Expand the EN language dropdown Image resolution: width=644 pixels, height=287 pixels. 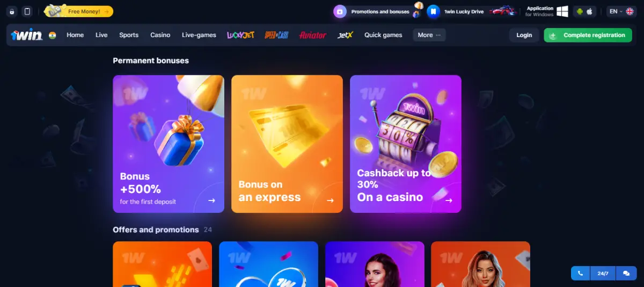tap(621, 11)
